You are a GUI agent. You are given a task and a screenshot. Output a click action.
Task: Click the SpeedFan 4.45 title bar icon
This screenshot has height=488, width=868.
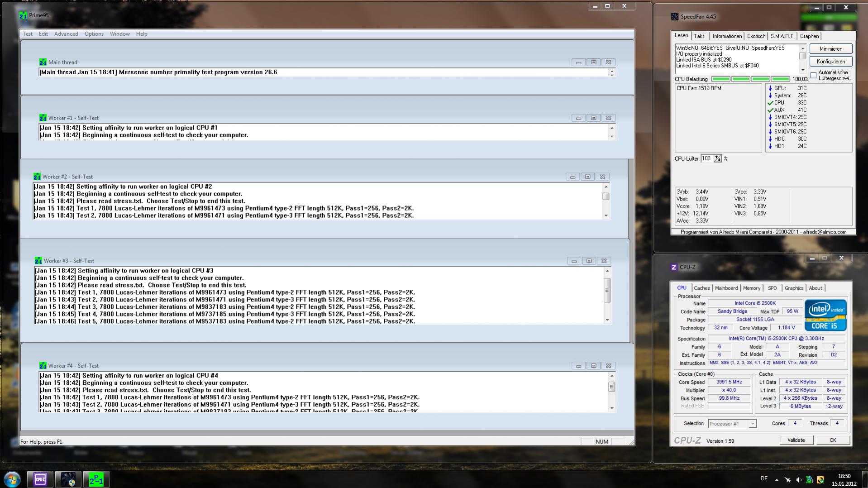tap(675, 17)
